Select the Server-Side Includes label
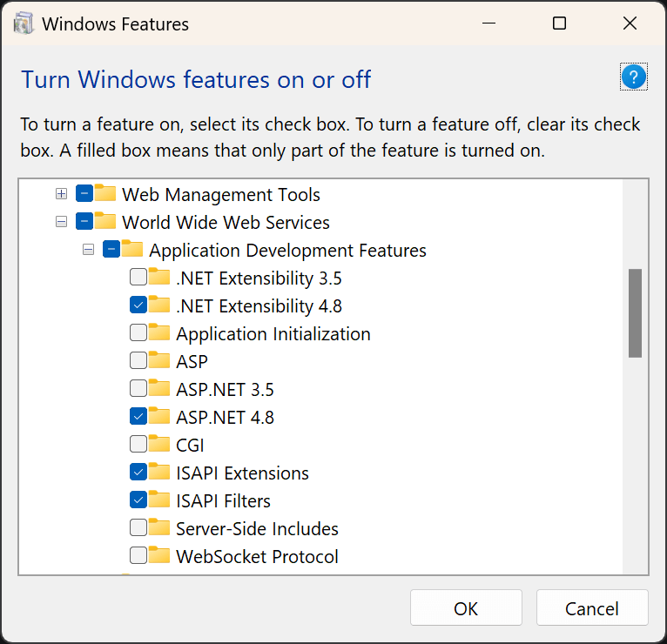This screenshot has height=644, width=667. (257, 529)
